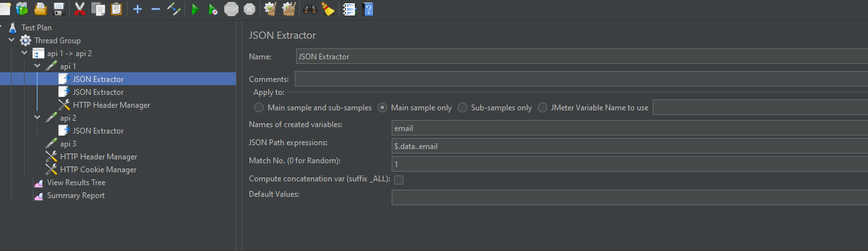Click the grey Stop sign icon
868x251 pixels.
pyautogui.click(x=231, y=9)
